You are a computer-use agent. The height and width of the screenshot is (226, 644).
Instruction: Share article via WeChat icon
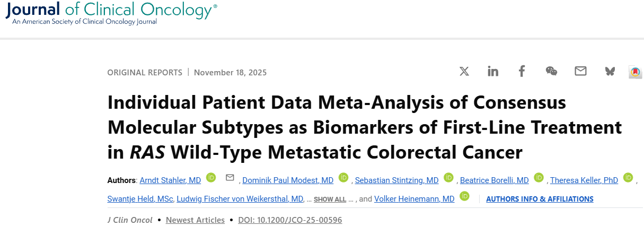point(551,71)
